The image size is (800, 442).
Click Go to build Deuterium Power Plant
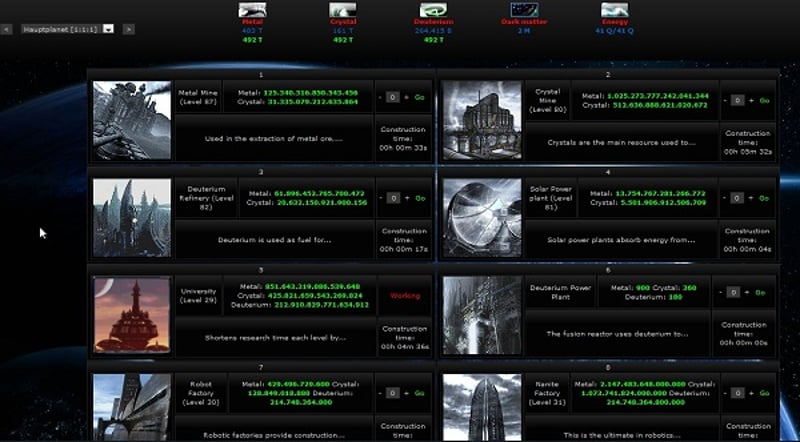tap(760, 292)
